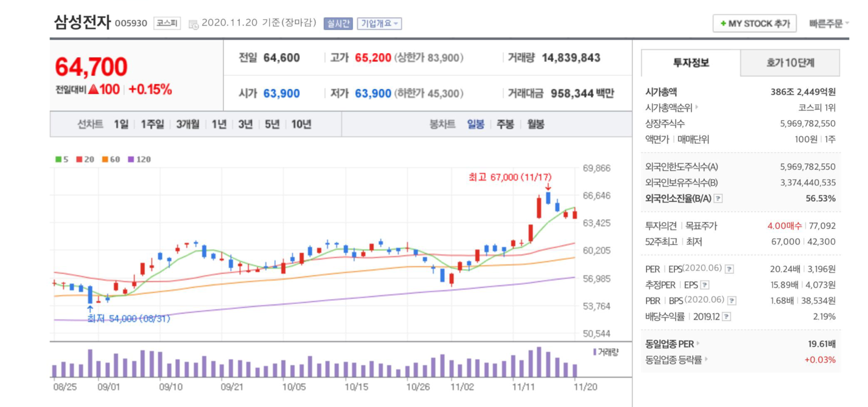This screenshot has width=868, height=407.
Task: Open the 기업개요 dropdown
Action: (379, 23)
